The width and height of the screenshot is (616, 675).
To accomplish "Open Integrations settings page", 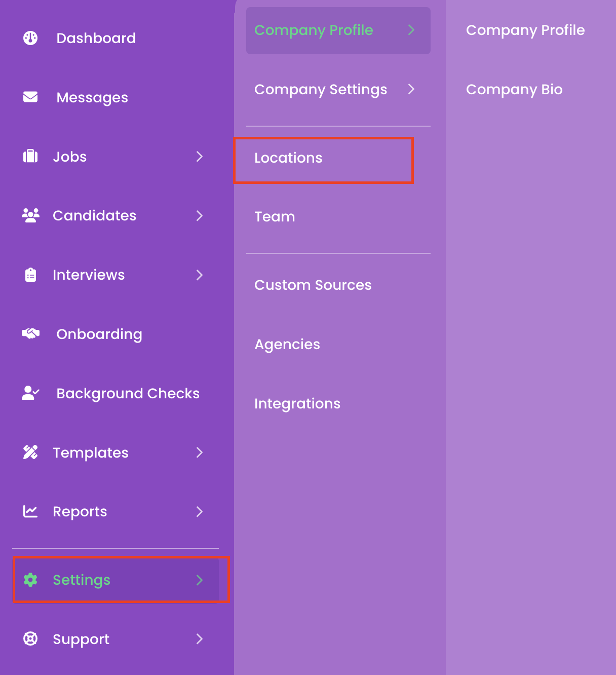I will click(297, 403).
